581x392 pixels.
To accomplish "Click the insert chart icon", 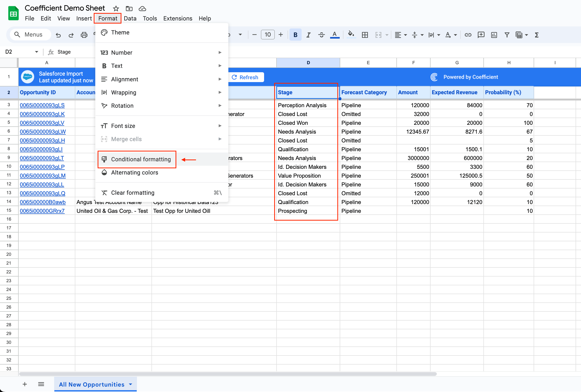I will [x=494, y=35].
